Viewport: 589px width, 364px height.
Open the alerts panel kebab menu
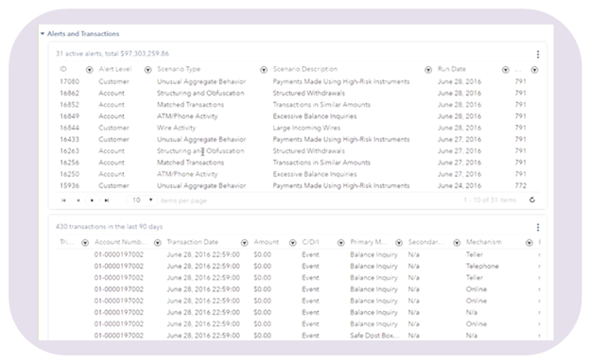coord(538,55)
